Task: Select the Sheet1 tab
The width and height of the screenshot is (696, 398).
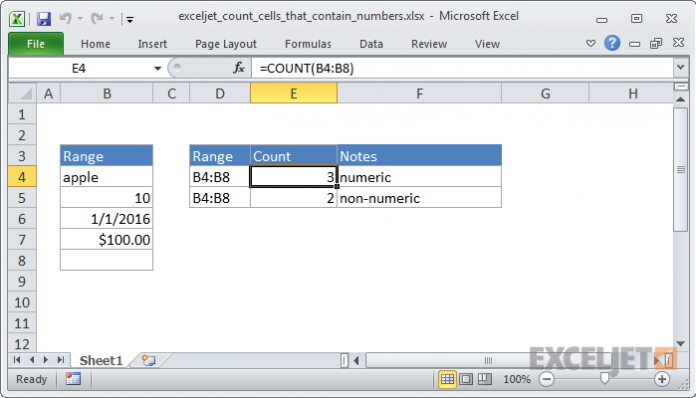Action: (x=101, y=360)
